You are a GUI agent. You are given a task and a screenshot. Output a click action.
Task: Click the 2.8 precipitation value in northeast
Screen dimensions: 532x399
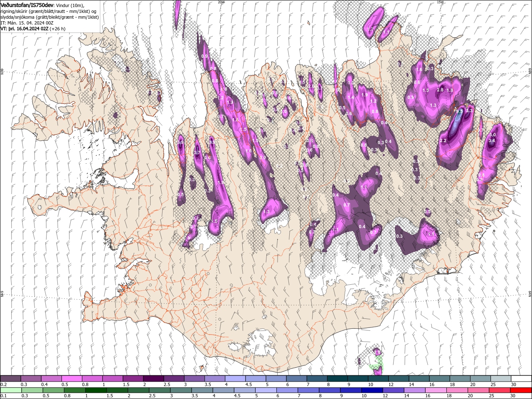440,90
